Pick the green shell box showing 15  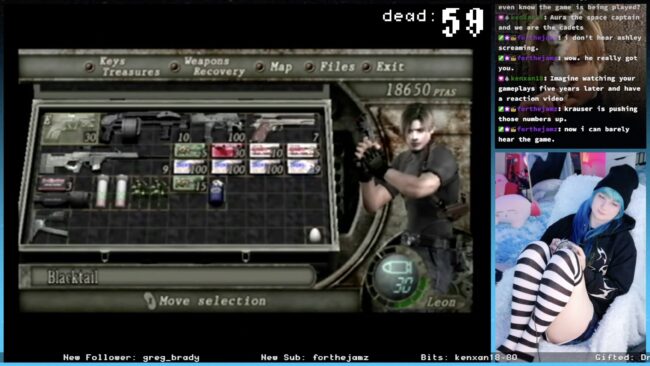[x=190, y=183]
